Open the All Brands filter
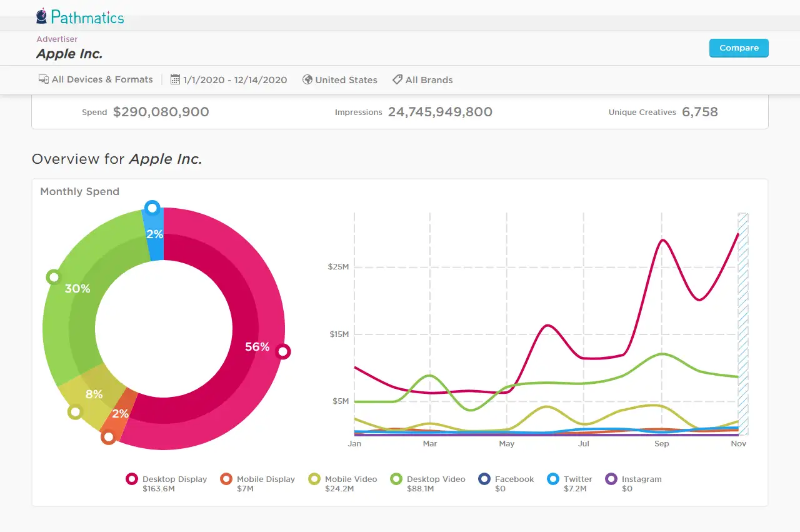Image resolution: width=800 pixels, height=532 pixels. coord(422,79)
